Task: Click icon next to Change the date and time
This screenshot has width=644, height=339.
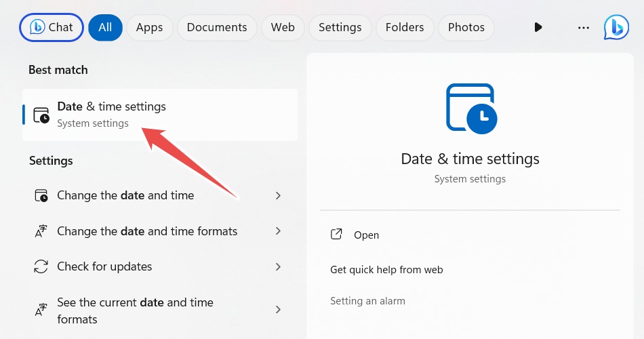Action: point(41,195)
